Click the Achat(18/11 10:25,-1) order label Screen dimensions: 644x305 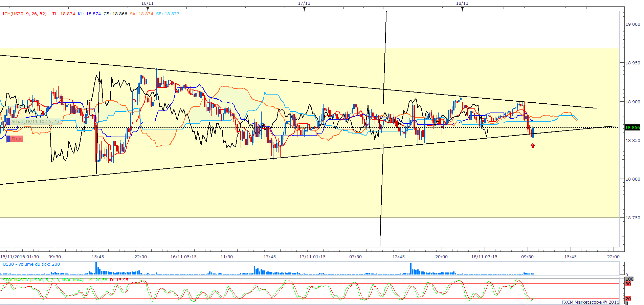pyautogui.click(x=35, y=121)
